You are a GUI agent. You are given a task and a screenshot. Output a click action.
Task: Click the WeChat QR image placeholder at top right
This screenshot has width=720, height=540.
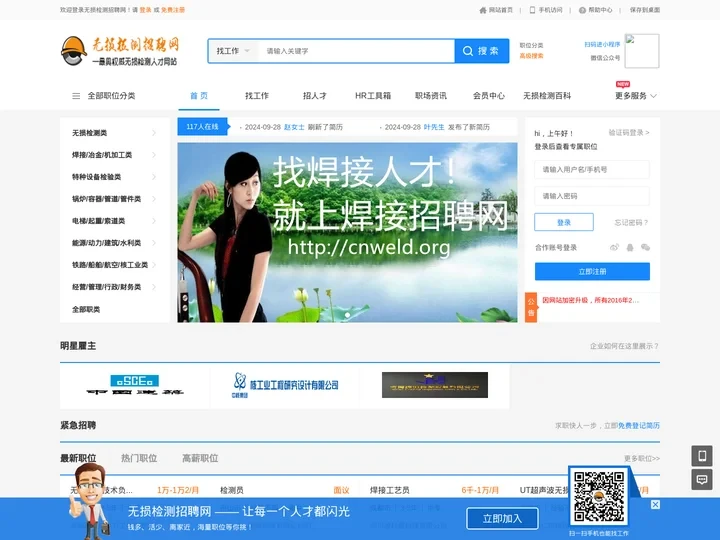(642, 51)
